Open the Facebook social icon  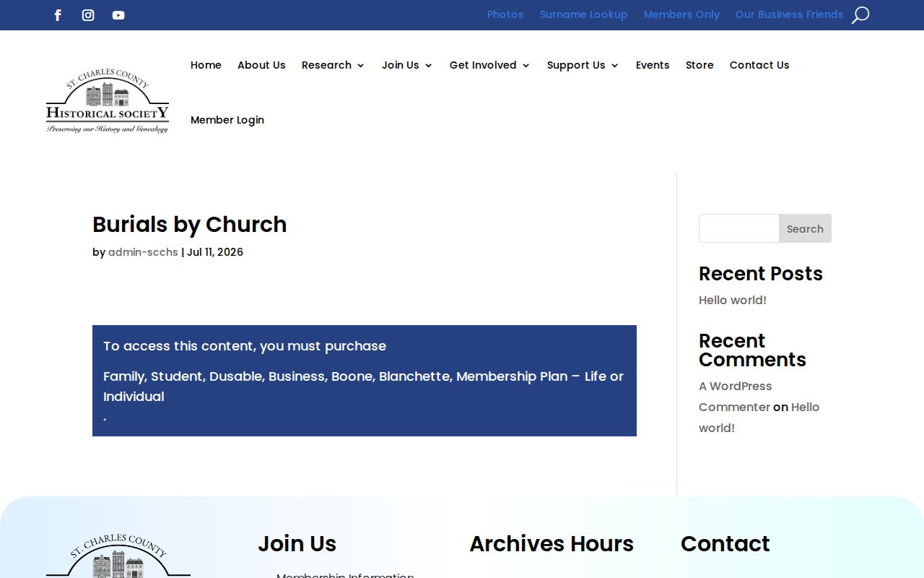[58, 15]
